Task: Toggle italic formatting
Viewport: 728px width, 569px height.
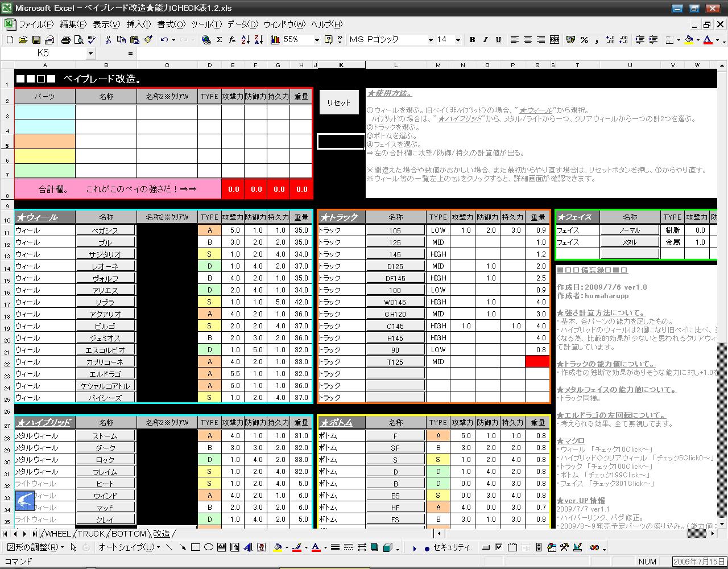Action: click(x=485, y=40)
